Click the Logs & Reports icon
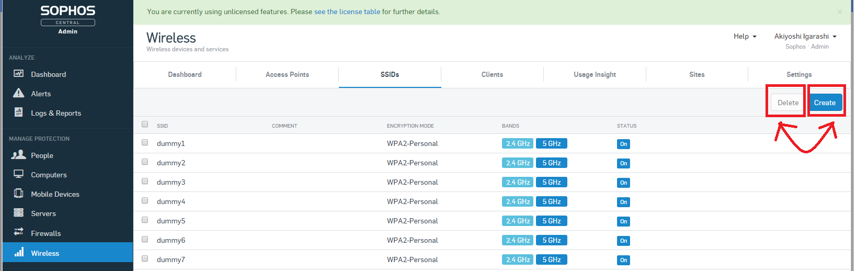Image resolution: width=868 pixels, height=271 pixels. (x=19, y=112)
